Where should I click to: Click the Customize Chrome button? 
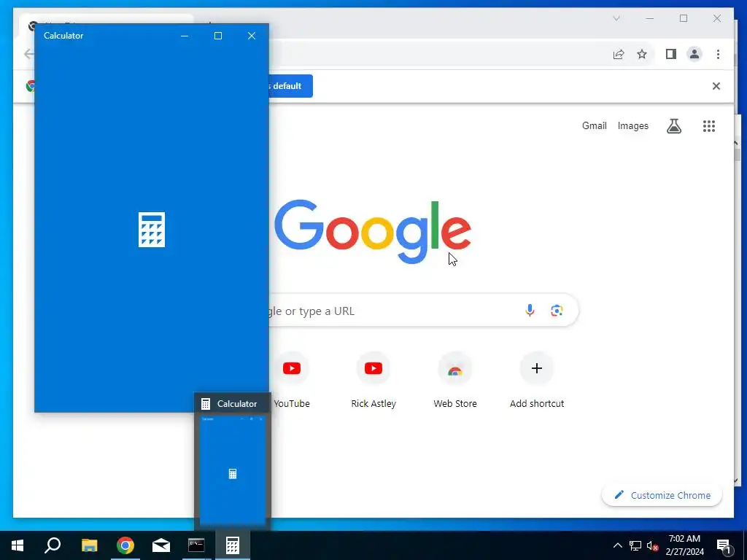[x=662, y=495]
